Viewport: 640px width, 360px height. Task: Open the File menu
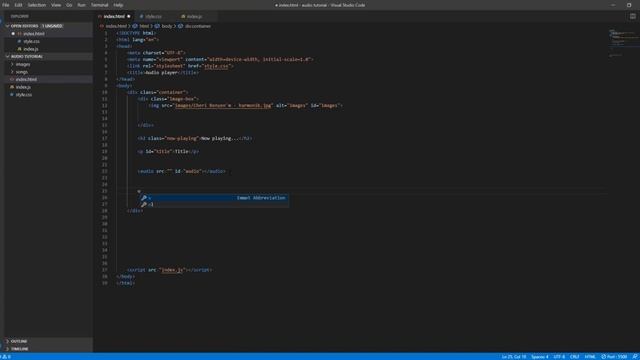tap(6, 5)
